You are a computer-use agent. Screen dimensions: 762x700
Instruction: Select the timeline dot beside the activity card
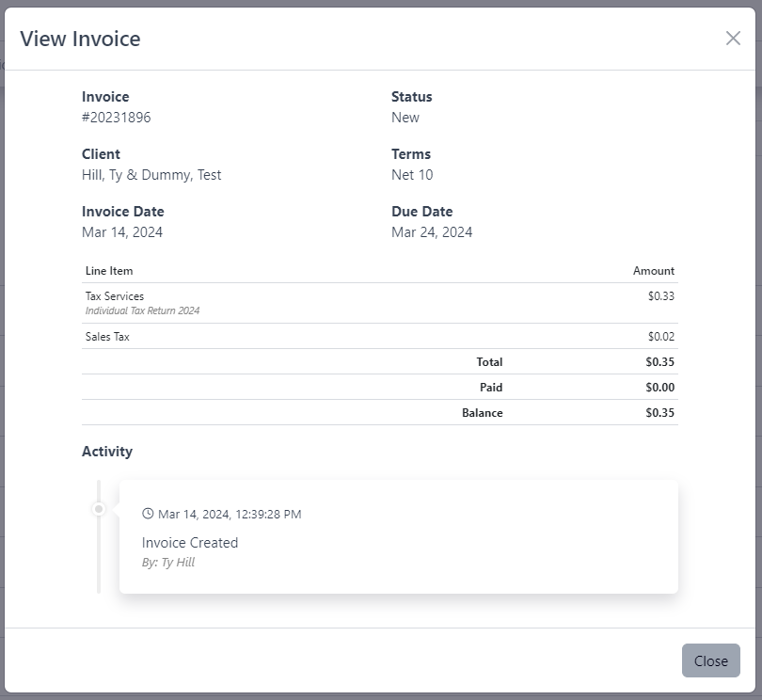coord(100,509)
